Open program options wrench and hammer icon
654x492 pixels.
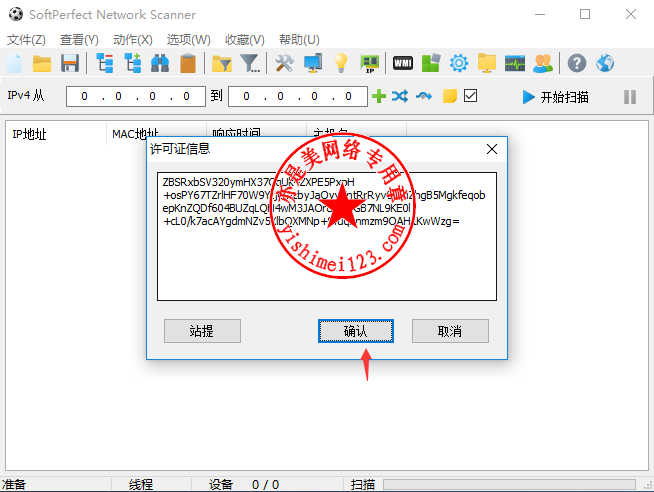click(x=284, y=63)
